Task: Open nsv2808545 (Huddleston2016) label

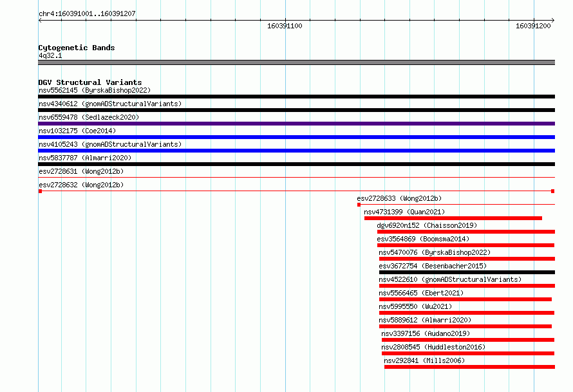Action: (x=433, y=347)
